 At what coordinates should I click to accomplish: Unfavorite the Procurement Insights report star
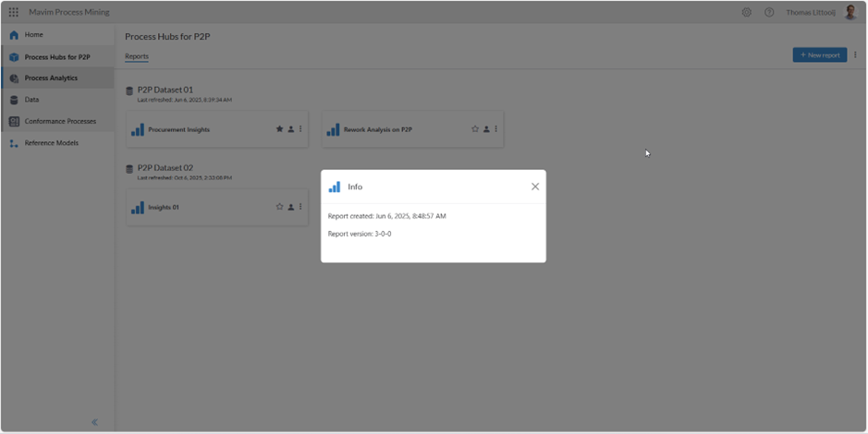pyautogui.click(x=279, y=129)
